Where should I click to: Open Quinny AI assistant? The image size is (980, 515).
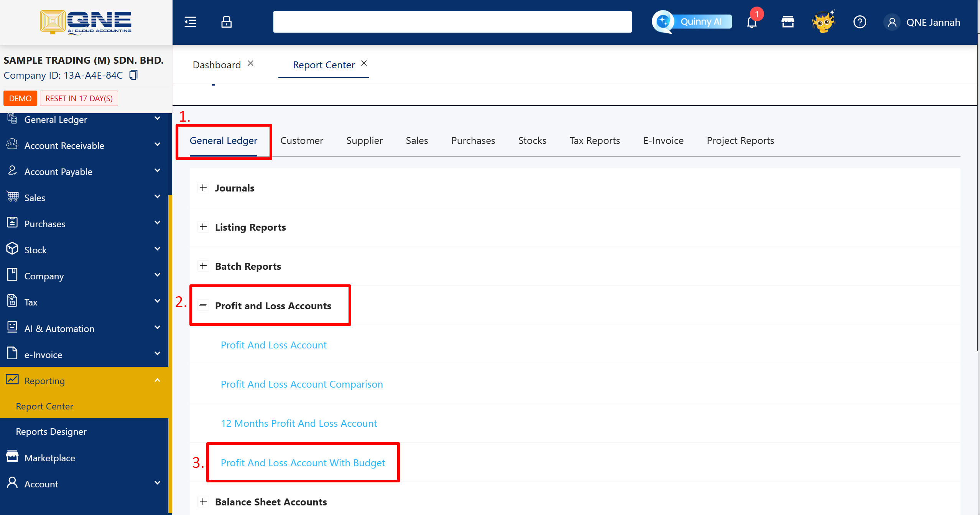(x=692, y=22)
